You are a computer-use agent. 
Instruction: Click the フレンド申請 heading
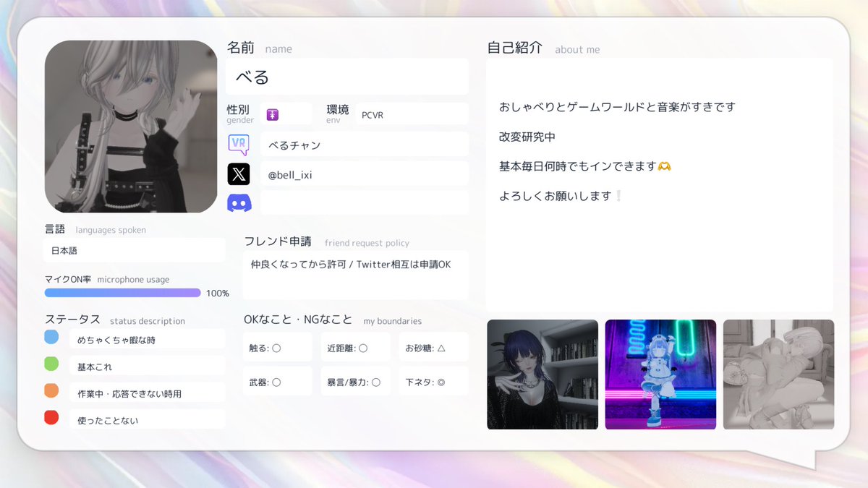point(278,241)
